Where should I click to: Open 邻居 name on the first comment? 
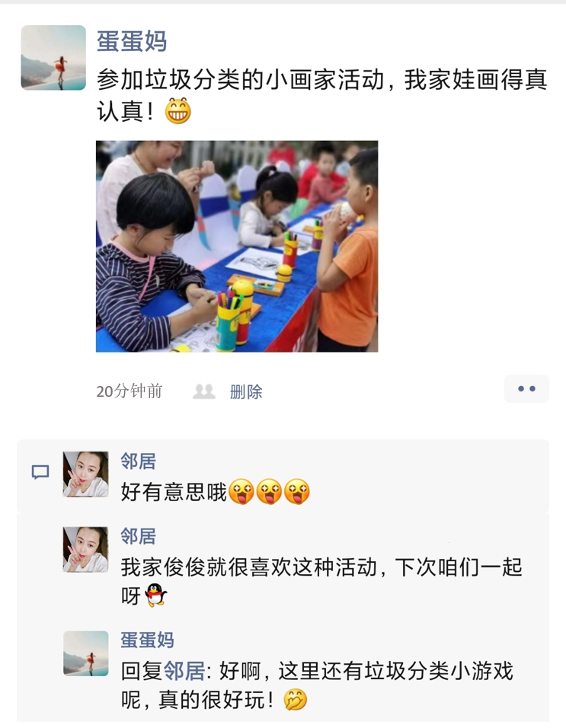pyautogui.click(x=139, y=461)
